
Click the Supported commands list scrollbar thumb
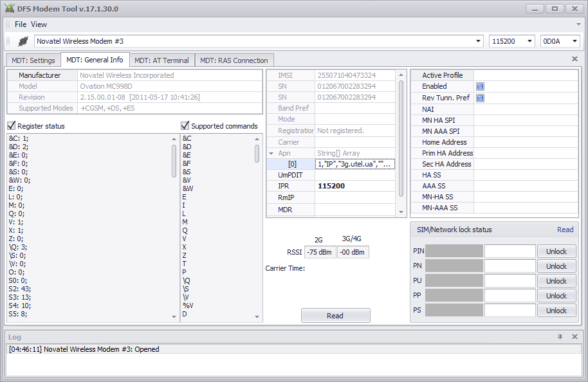[x=257, y=154]
